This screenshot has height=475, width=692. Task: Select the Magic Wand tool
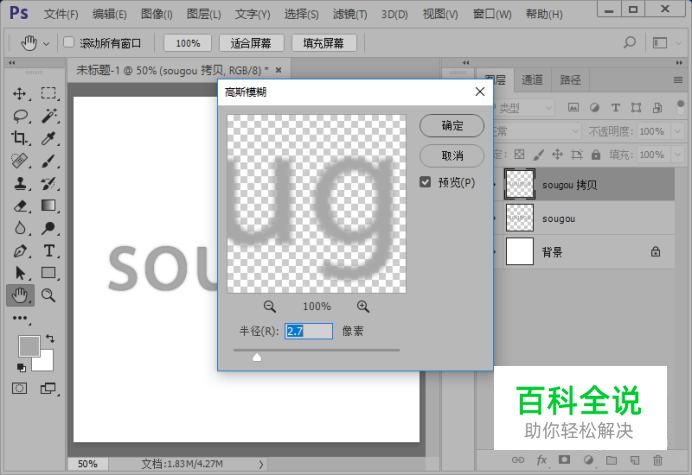49,116
